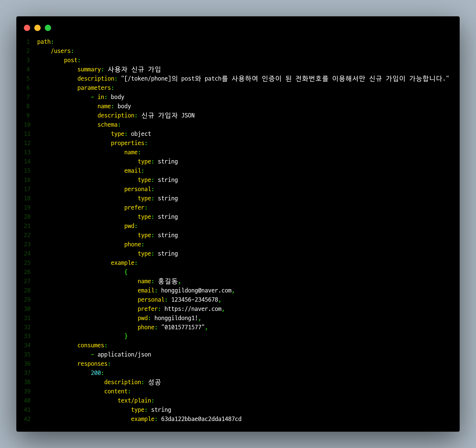Click the password value 'honggildong1!'

(x=176, y=318)
